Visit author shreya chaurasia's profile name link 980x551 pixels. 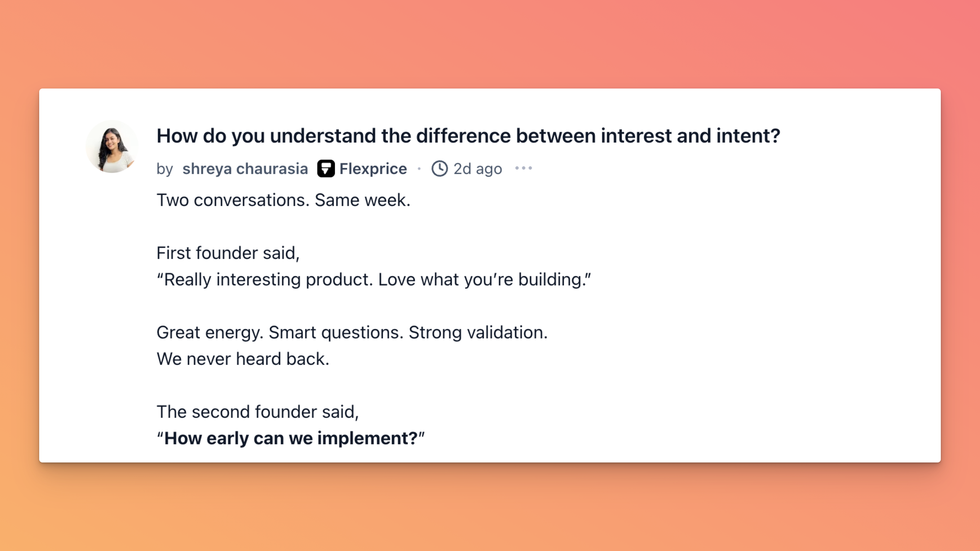245,168
